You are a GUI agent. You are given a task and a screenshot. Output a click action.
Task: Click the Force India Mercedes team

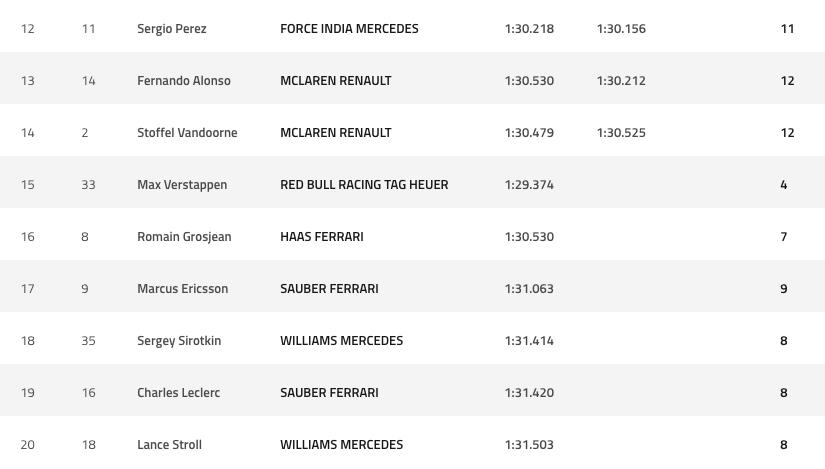click(349, 29)
